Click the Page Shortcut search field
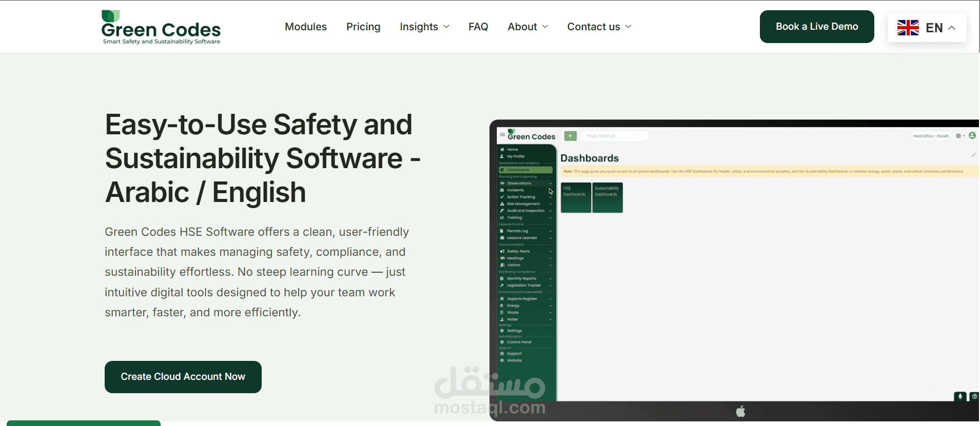 pos(615,136)
